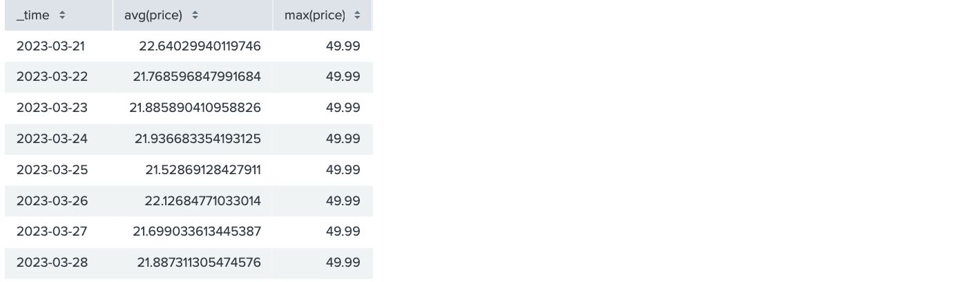Select average value 21.768596847991684
Viewport: 980px width, 282px height.
click(197, 77)
